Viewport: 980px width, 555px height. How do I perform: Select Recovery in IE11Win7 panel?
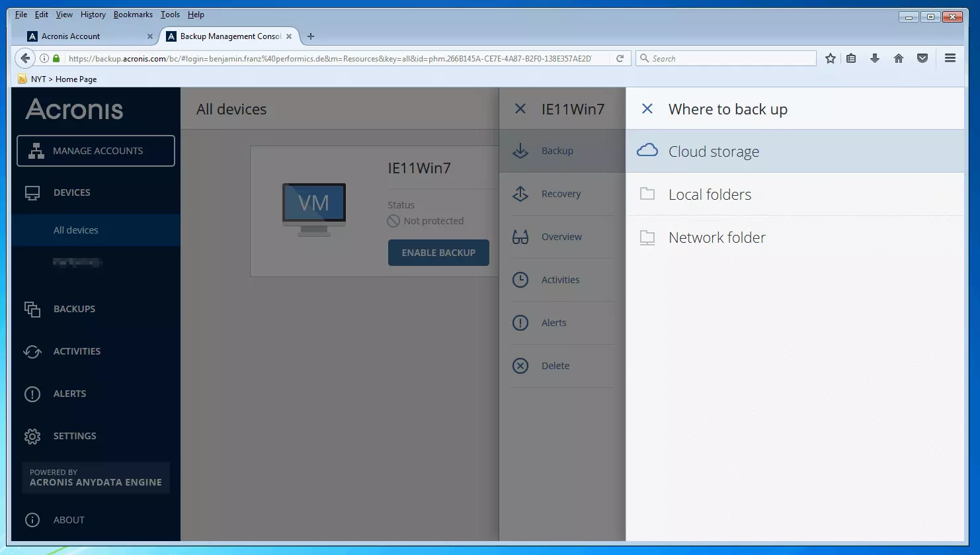[x=563, y=194]
